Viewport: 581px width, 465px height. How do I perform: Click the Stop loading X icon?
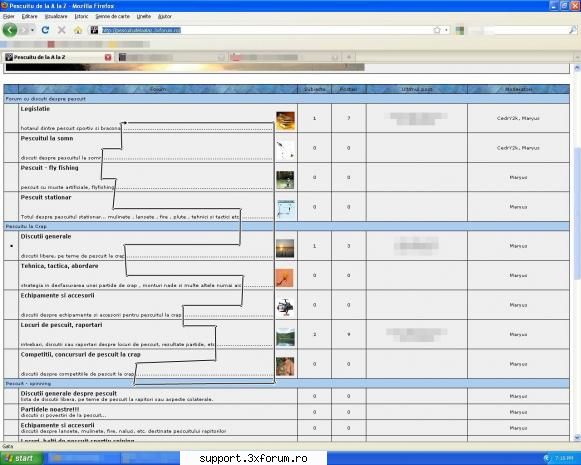pyautogui.click(x=62, y=30)
